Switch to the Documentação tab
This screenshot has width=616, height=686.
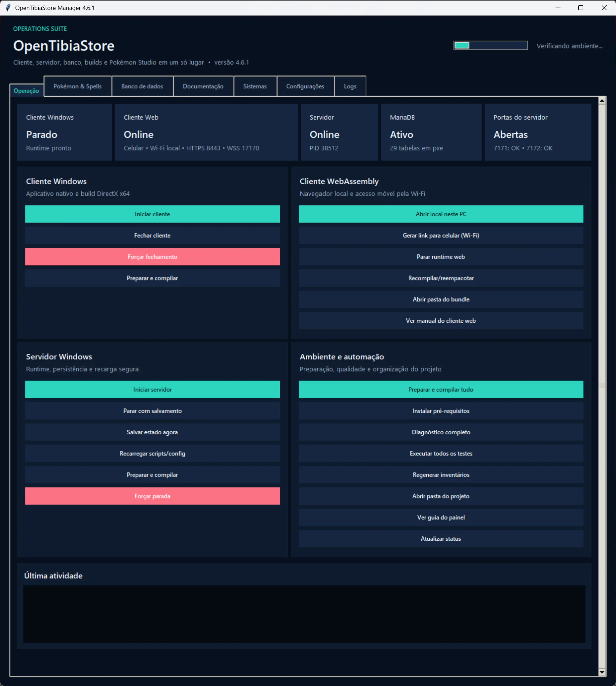203,86
